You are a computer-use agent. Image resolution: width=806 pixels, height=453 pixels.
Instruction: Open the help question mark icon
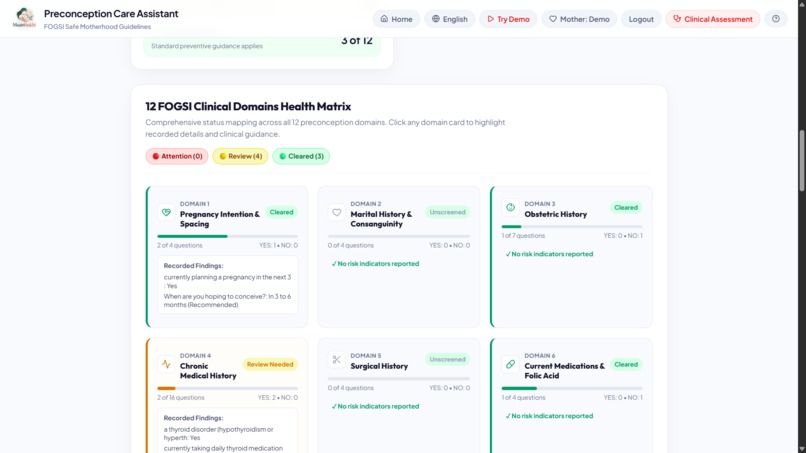[776, 19]
